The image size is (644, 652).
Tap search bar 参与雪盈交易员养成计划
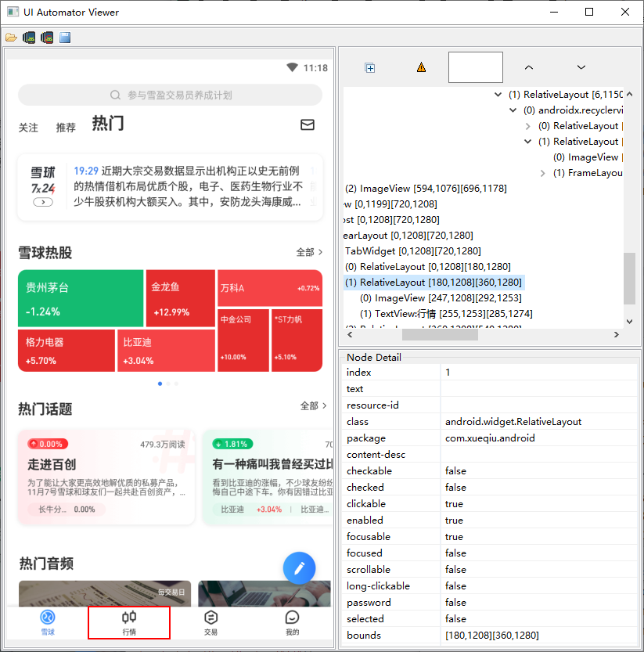[x=170, y=95]
